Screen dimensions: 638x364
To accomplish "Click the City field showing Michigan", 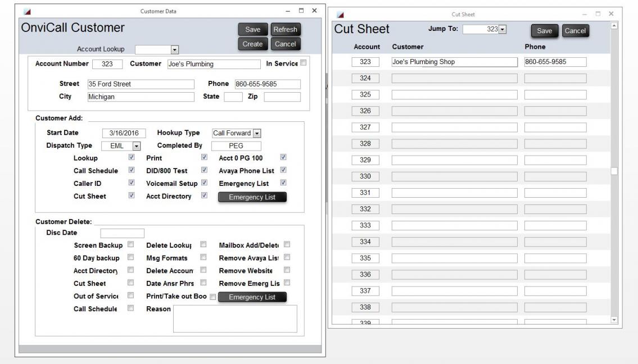I will click(x=141, y=97).
